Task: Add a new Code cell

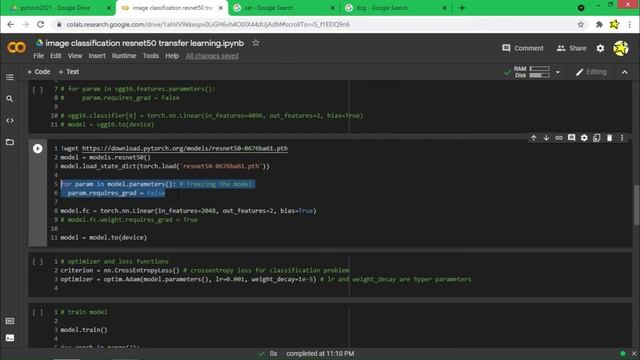Action: click(39, 72)
